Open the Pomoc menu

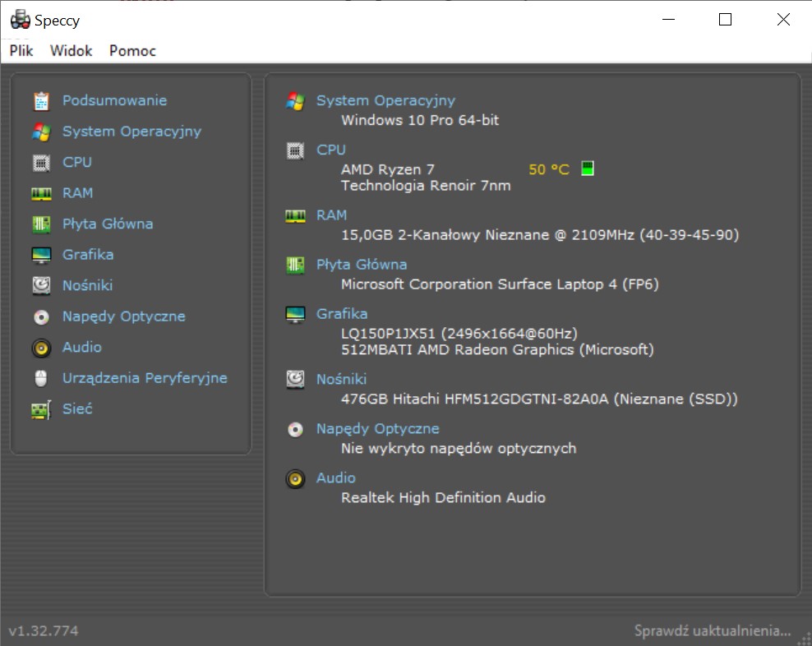[x=132, y=51]
